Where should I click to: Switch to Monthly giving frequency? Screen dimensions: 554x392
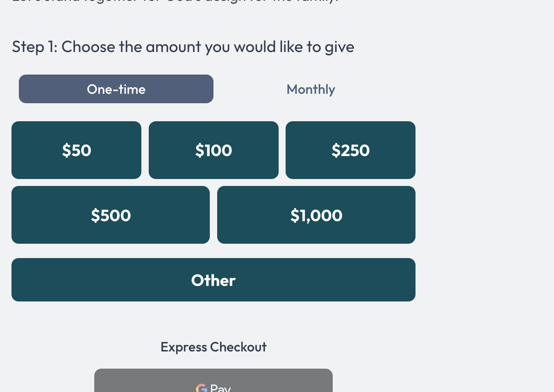pyautogui.click(x=311, y=89)
